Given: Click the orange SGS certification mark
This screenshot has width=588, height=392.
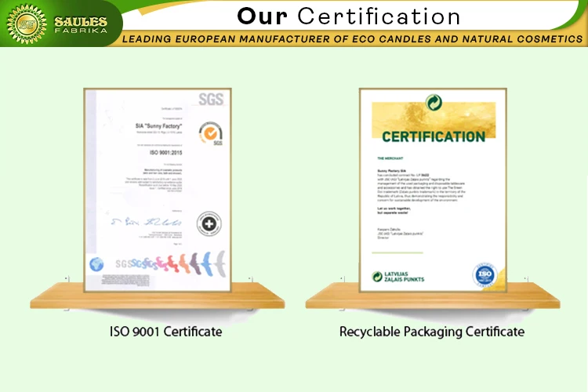Looking at the screenshot, I should [x=211, y=133].
